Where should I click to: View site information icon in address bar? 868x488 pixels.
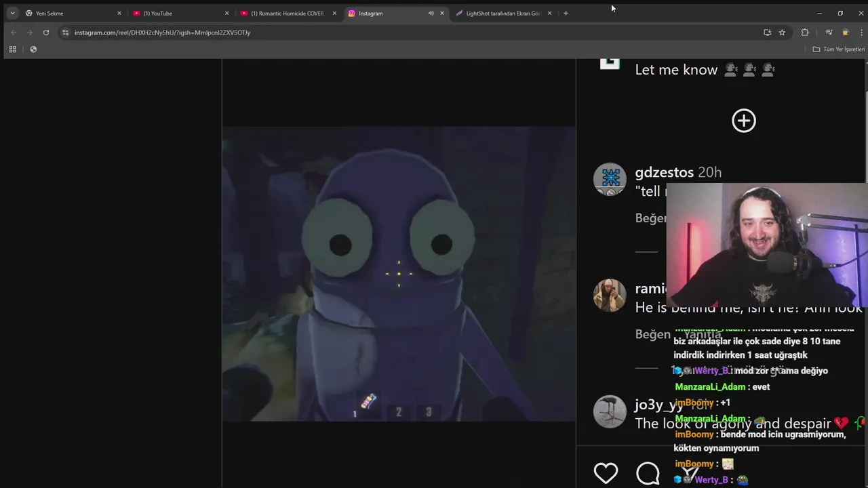(65, 33)
